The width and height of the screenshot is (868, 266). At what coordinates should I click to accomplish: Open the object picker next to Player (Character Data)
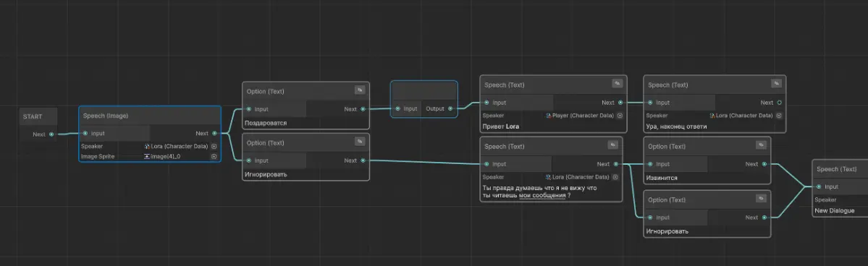coord(620,116)
